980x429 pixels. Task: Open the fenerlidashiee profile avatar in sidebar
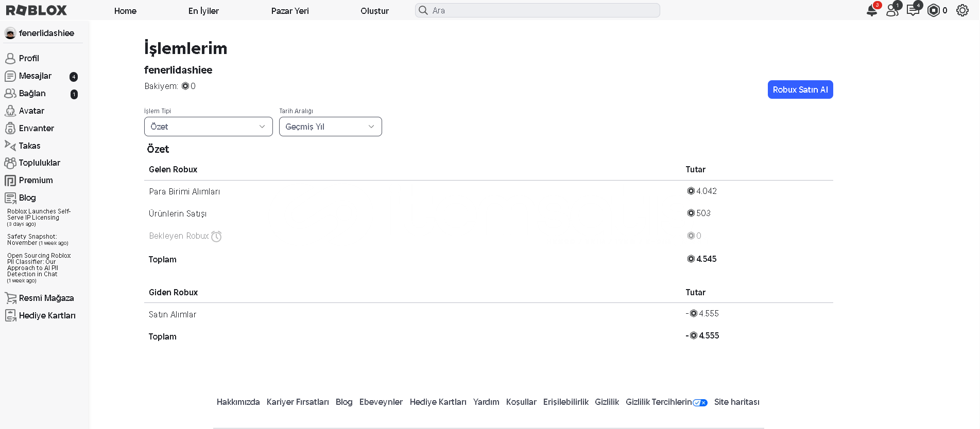[x=10, y=33]
